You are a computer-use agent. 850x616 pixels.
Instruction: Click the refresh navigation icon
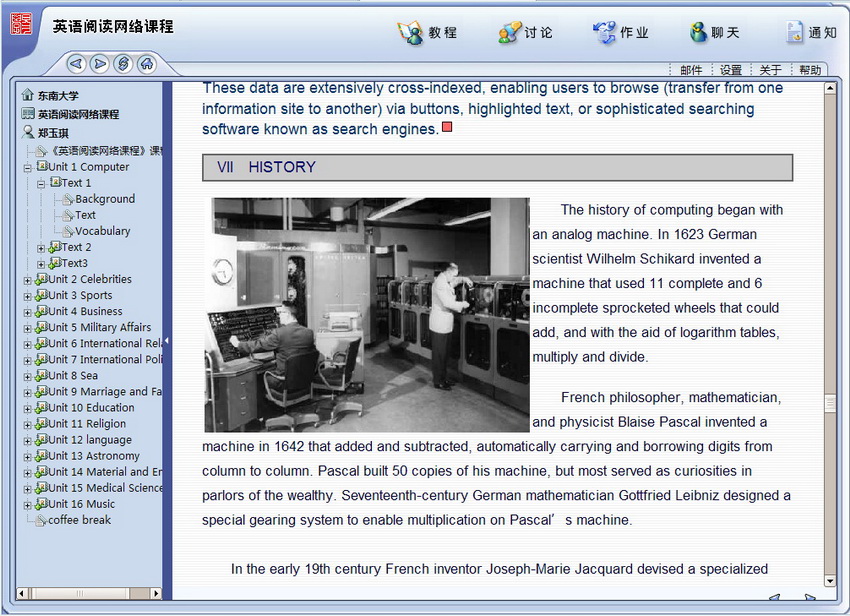click(123, 64)
